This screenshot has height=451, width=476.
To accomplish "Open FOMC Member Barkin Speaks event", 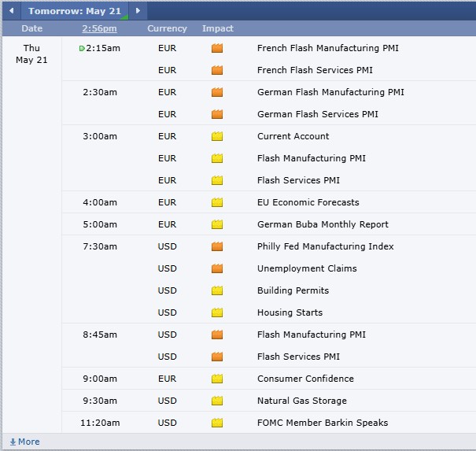I will 323,423.
